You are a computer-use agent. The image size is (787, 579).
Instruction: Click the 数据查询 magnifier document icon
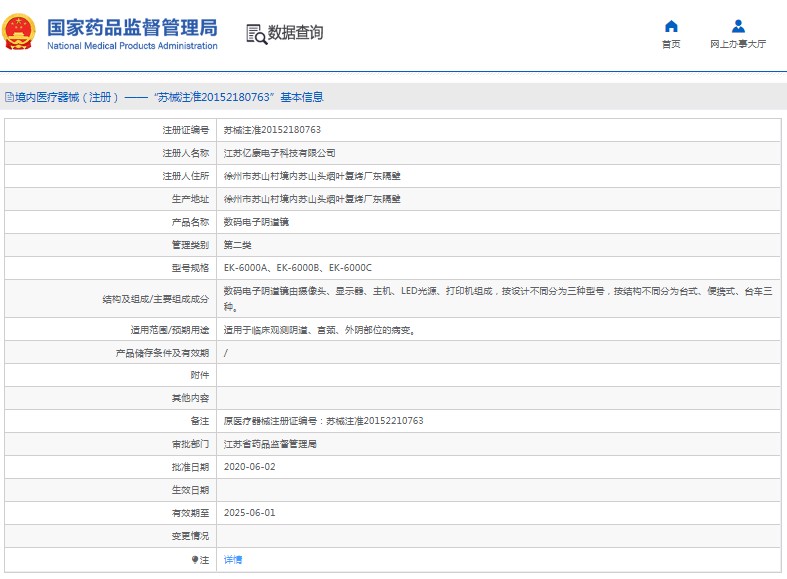point(256,34)
